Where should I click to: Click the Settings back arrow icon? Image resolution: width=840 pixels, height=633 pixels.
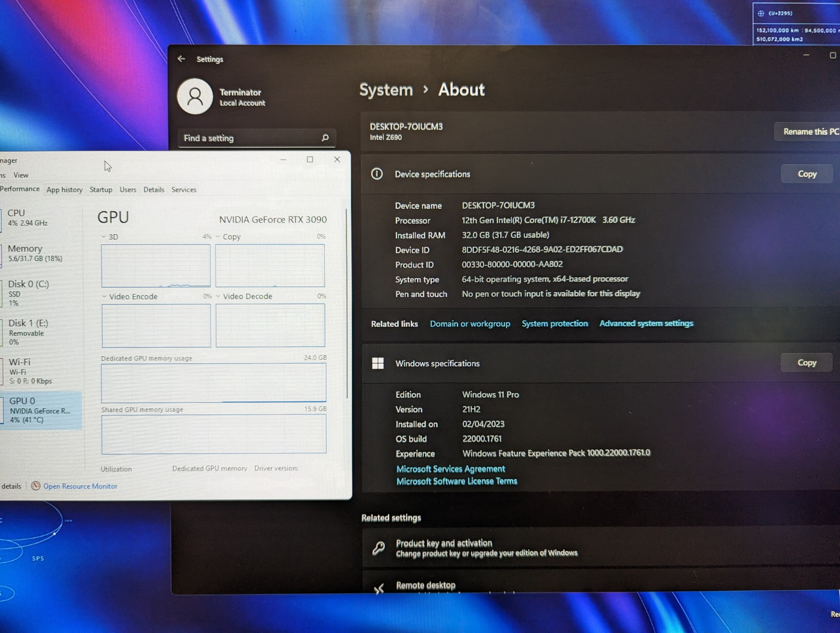click(x=181, y=59)
